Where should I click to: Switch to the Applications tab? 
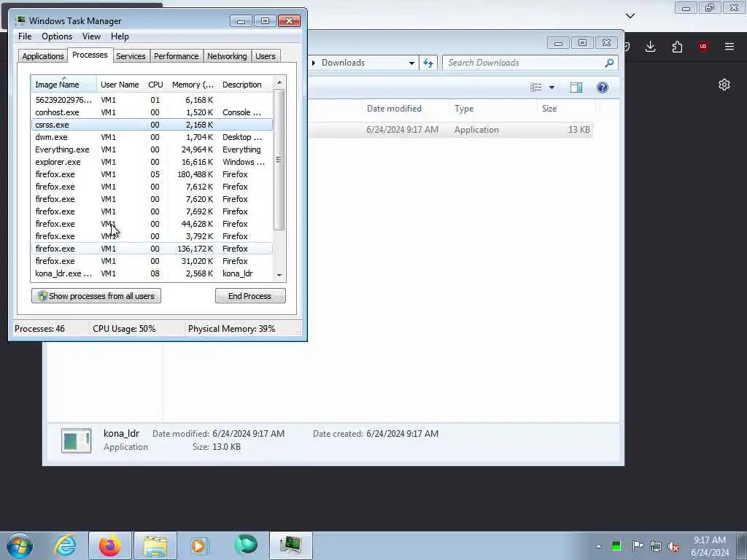pyautogui.click(x=43, y=56)
